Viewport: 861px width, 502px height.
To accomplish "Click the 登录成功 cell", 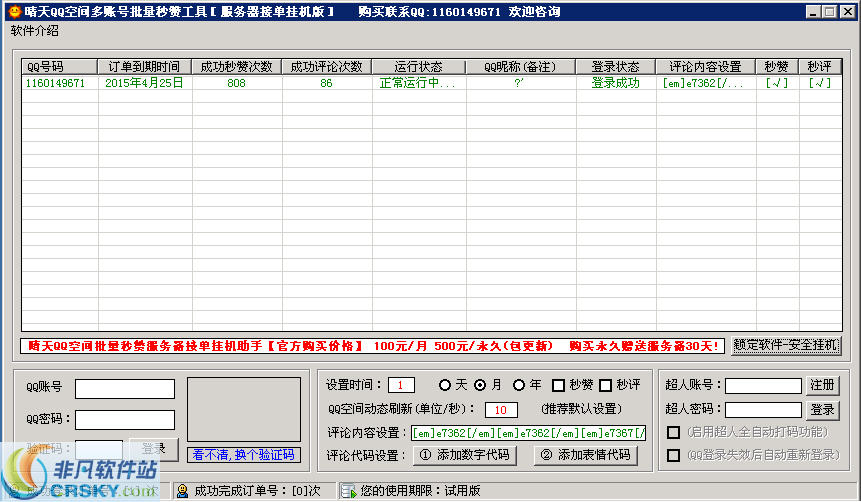I will [616, 83].
